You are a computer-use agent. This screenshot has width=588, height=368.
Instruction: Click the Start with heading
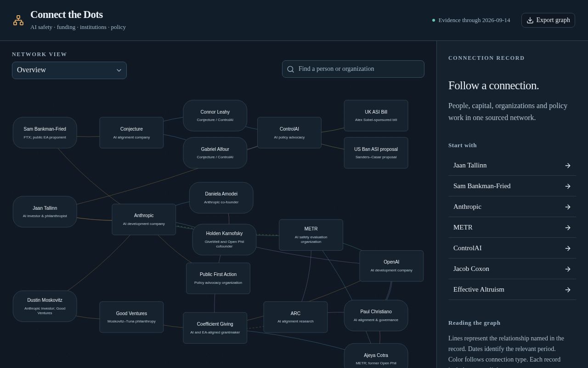(x=463, y=145)
